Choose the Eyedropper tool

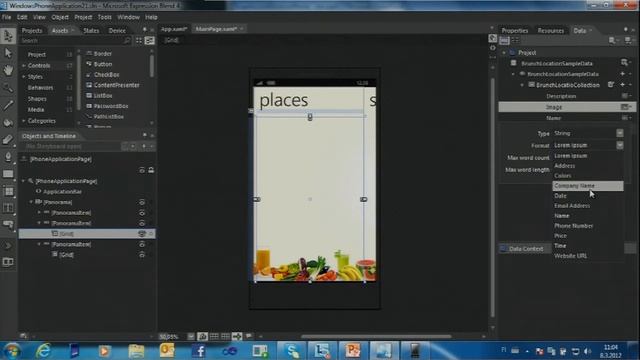(x=8, y=105)
